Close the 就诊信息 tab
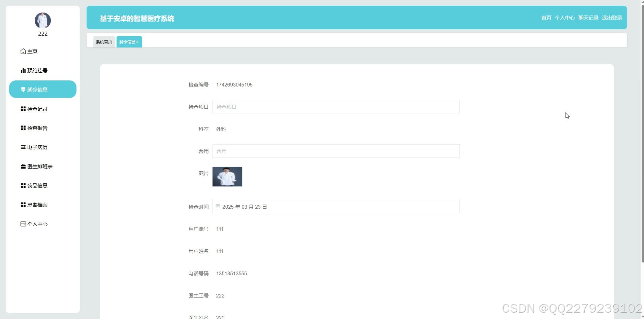 pos(138,42)
